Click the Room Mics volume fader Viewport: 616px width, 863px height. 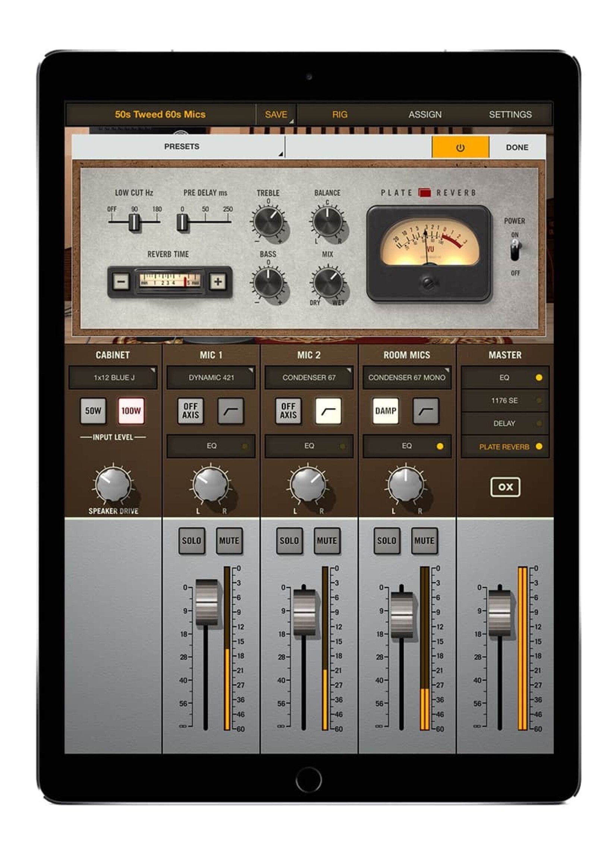402,615
